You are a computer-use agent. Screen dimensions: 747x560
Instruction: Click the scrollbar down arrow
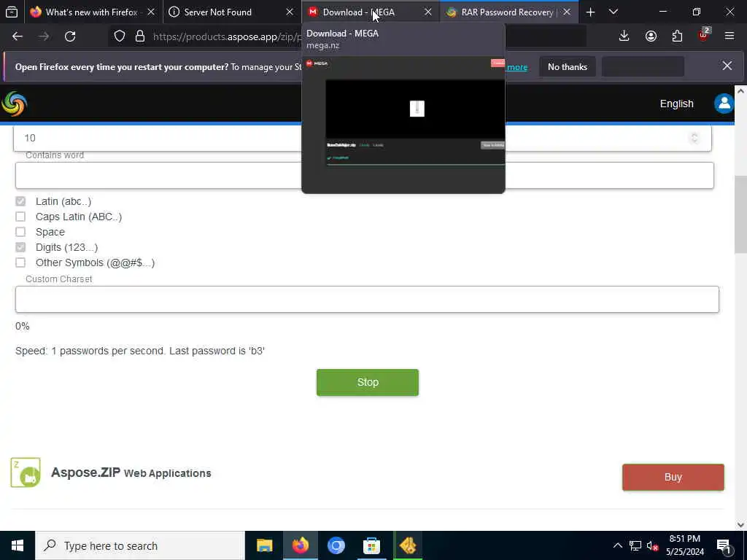[x=740, y=524]
